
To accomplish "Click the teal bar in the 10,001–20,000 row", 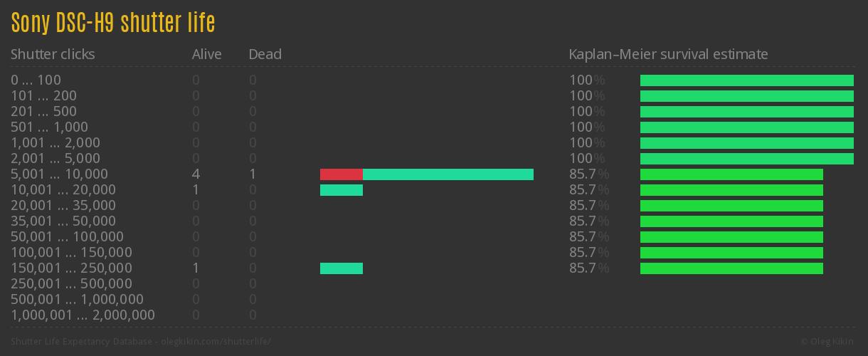I will coord(341,190).
